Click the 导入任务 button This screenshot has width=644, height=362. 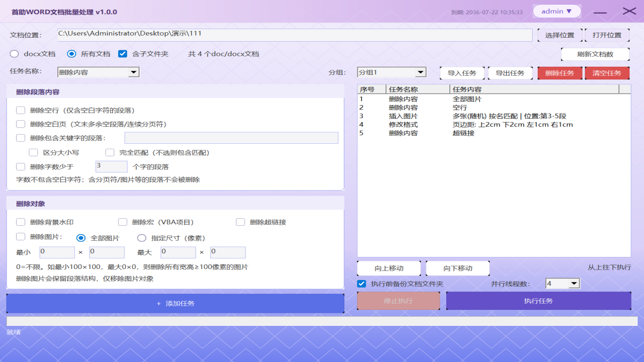(x=462, y=73)
